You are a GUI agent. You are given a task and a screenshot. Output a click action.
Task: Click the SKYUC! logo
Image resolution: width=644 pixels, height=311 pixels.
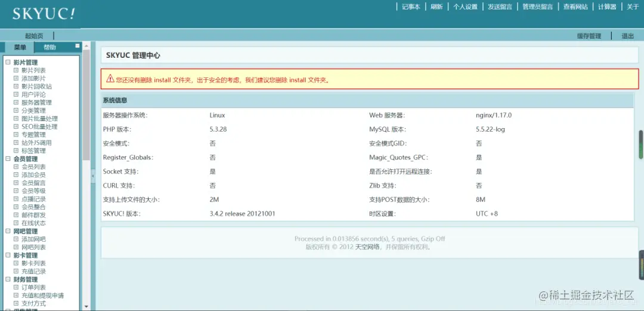(x=44, y=14)
